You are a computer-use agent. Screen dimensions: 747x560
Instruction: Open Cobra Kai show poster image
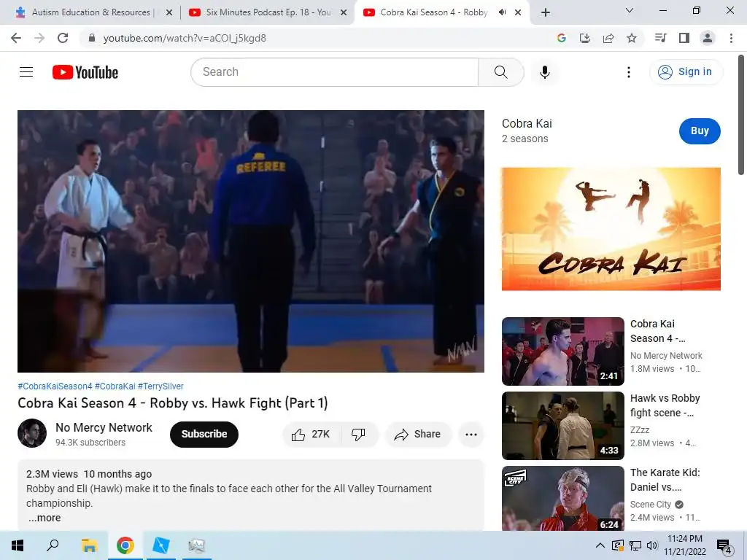[611, 229]
